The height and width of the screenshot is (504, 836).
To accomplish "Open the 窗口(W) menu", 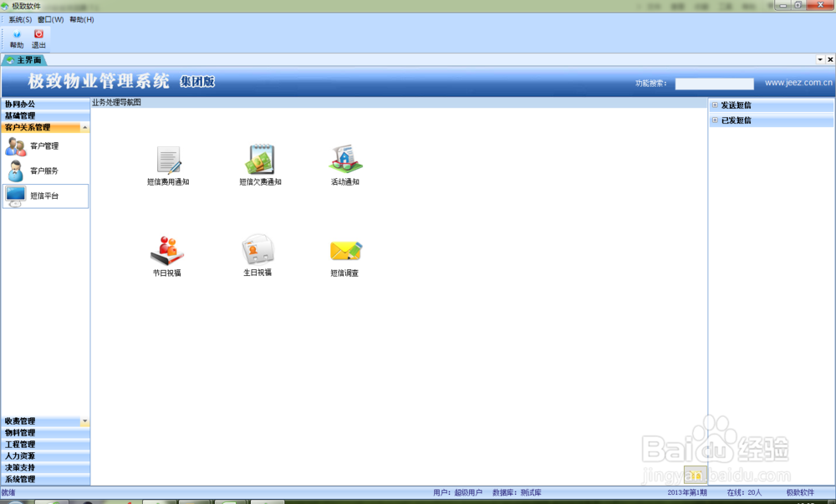I will pos(51,20).
